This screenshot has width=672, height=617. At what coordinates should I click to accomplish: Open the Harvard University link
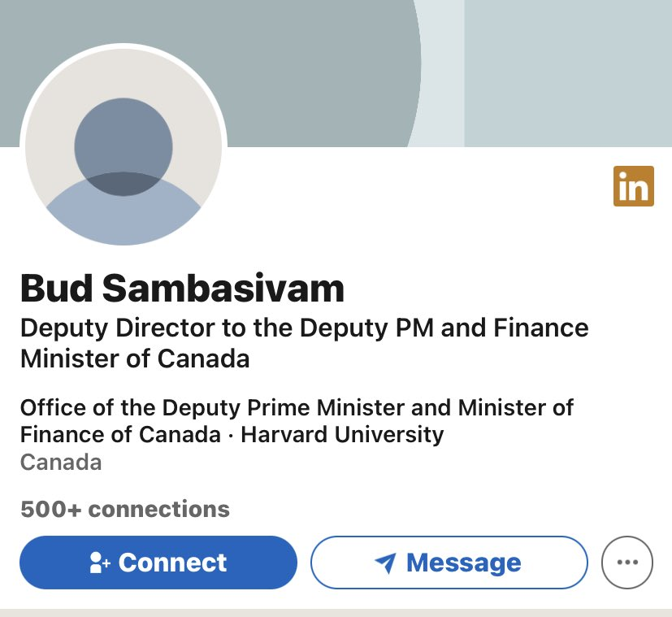342,434
